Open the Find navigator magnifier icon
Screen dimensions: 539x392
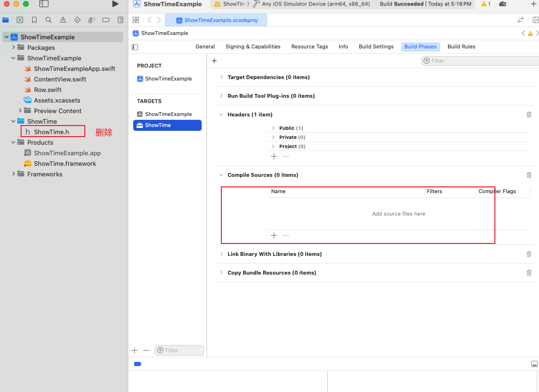(48, 20)
